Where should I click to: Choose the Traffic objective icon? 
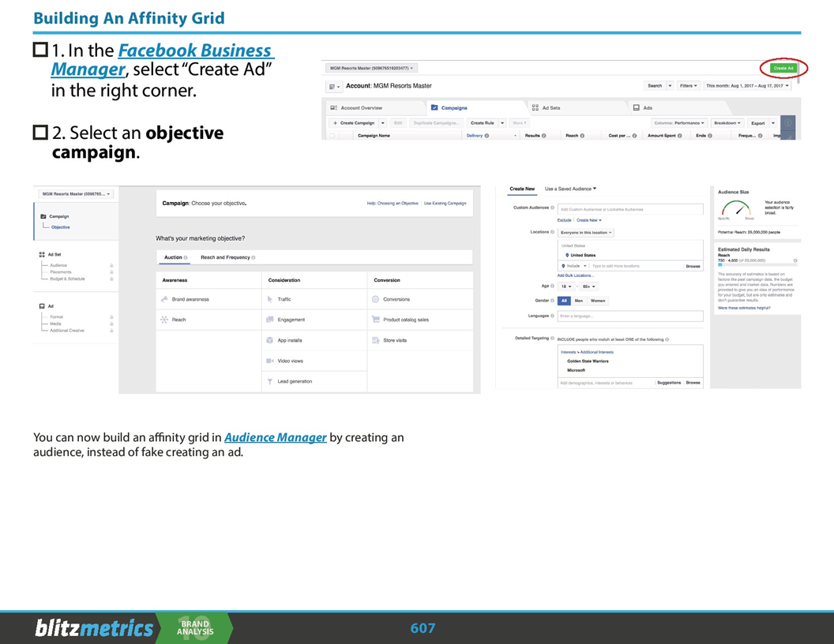point(269,300)
